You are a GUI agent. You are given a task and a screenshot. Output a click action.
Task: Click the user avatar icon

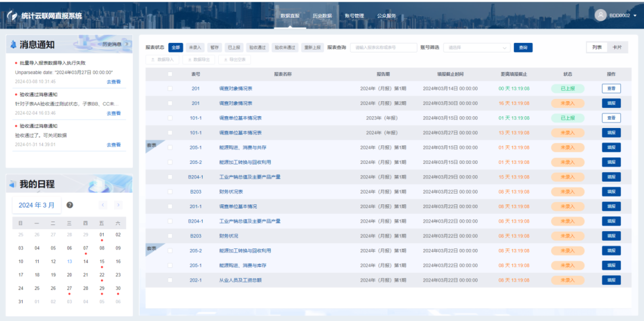pos(600,15)
